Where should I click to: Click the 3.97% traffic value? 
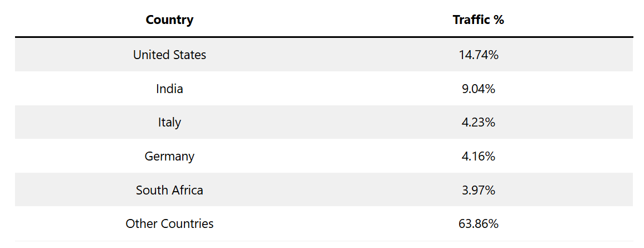478,190
